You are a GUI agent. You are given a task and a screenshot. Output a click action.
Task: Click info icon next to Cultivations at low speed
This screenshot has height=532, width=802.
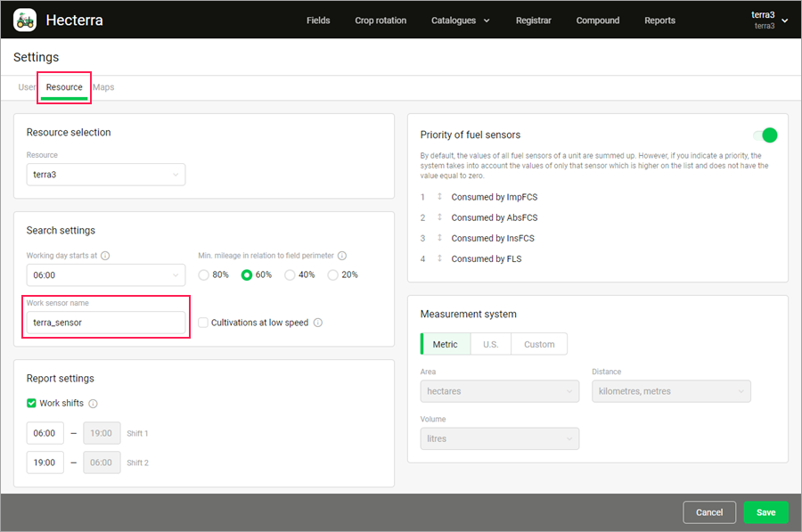coord(318,323)
